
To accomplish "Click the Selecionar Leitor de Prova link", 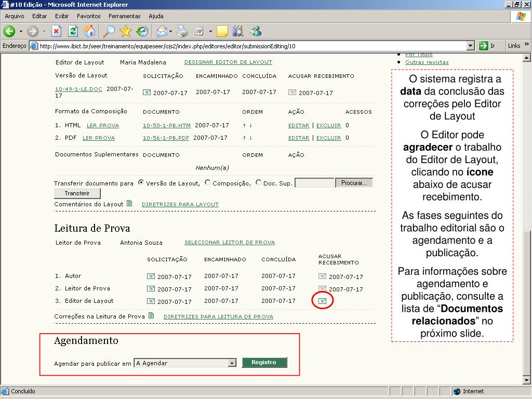I will coord(229,243).
